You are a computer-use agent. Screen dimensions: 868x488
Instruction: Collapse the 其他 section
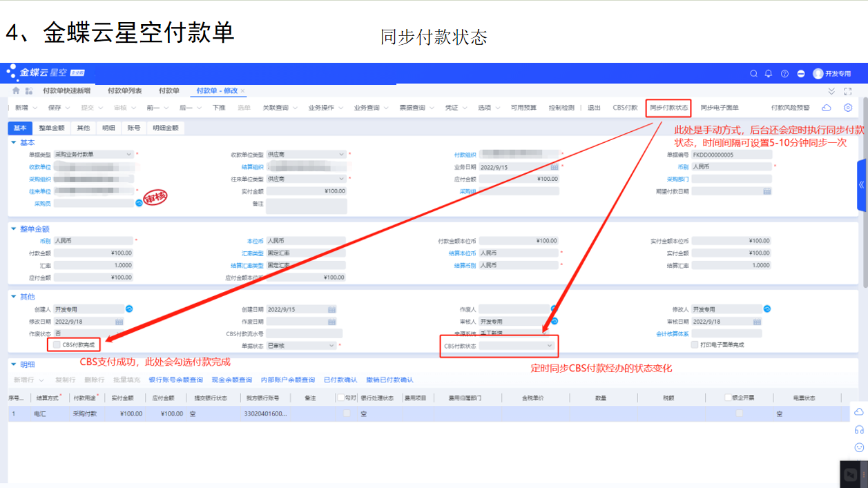pos(14,296)
